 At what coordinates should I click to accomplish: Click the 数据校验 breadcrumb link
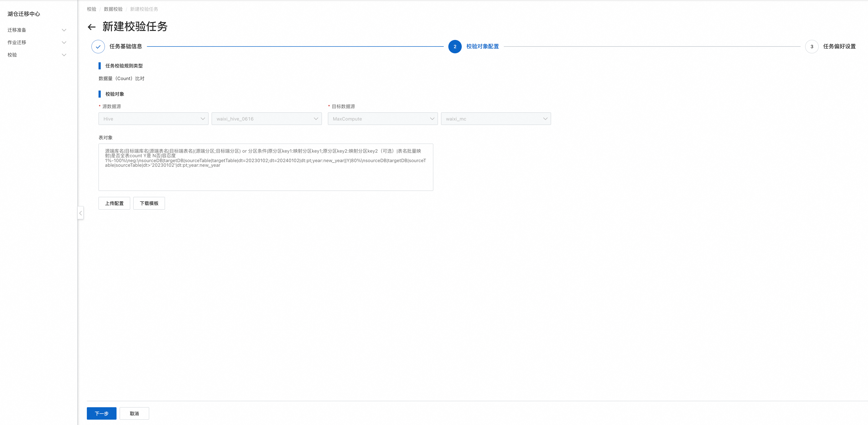113,9
